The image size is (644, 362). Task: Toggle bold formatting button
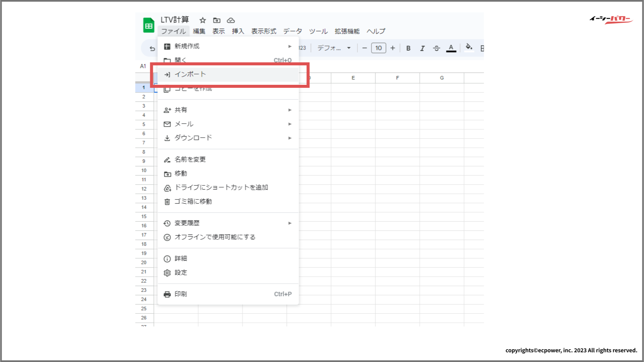point(408,48)
